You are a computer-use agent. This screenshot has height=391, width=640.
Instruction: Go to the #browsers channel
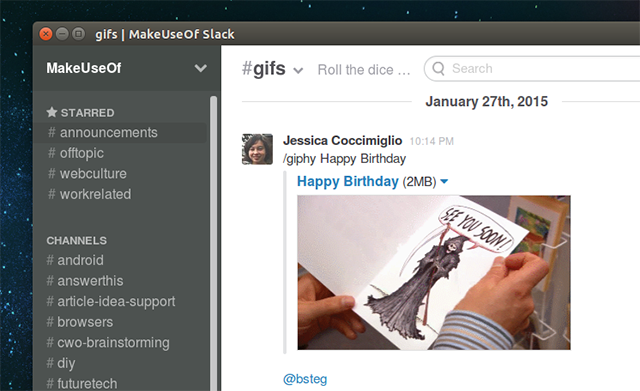tap(80, 322)
